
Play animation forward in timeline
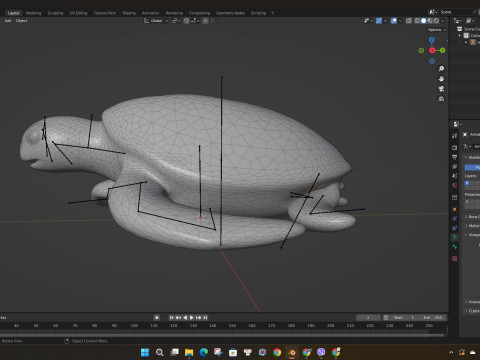click(192, 317)
